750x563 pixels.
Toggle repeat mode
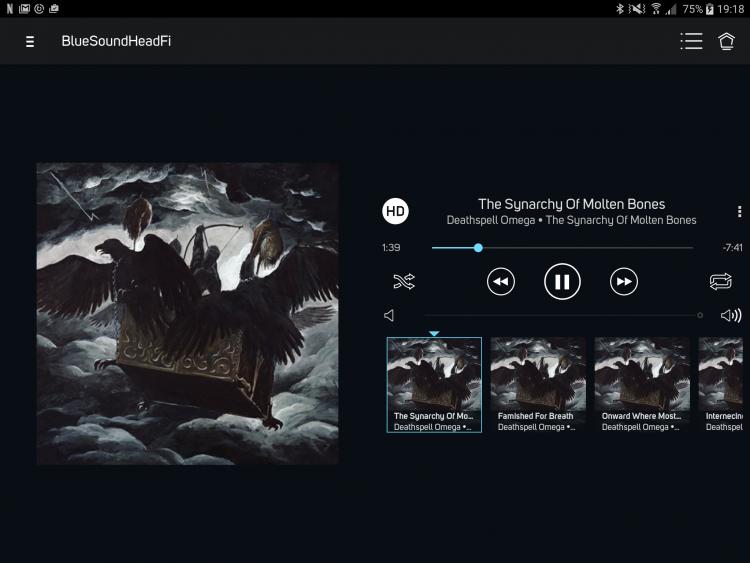click(x=720, y=281)
